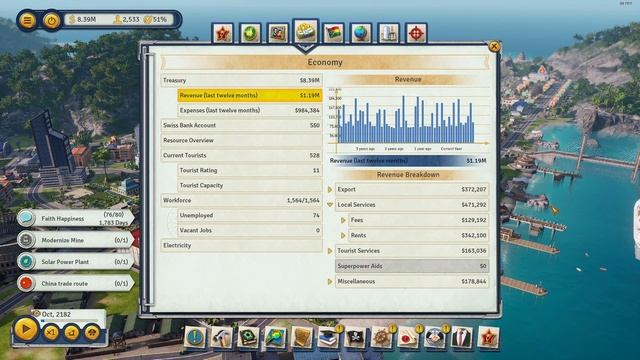Click the China flag task icon

(x=26, y=283)
